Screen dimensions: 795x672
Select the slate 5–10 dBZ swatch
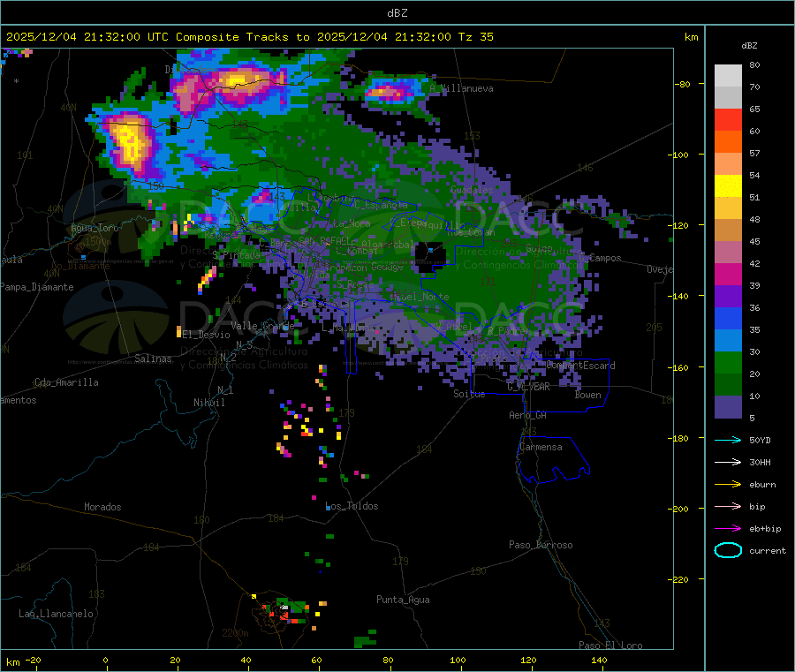(728, 407)
